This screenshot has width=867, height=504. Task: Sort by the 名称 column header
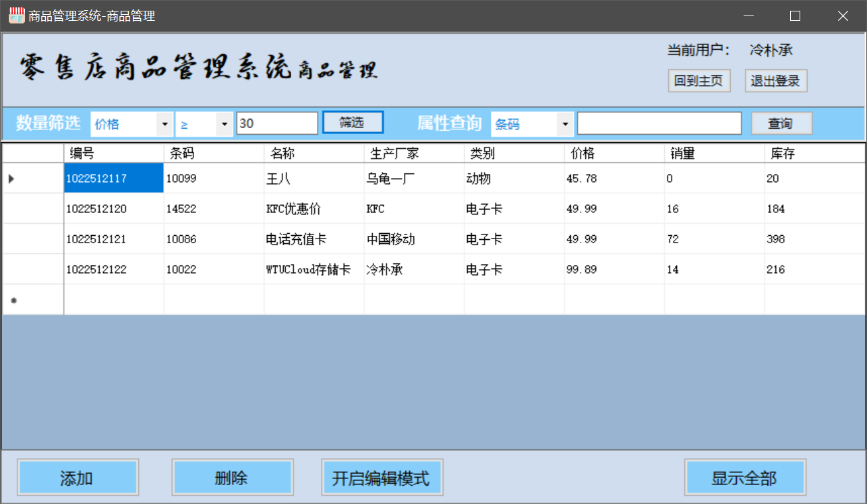(314, 154)
